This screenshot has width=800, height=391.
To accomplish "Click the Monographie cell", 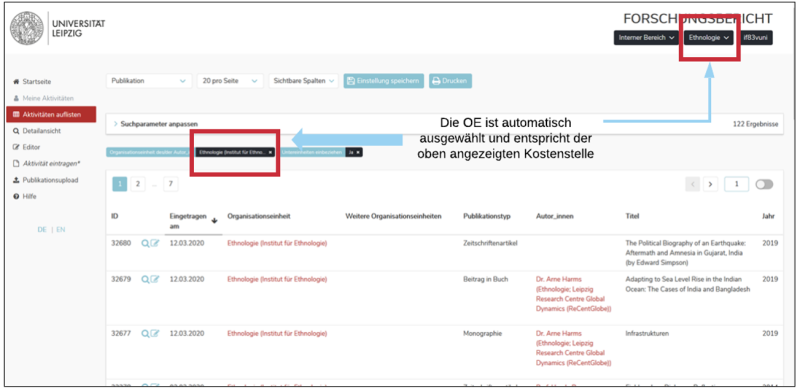I will [483, 334].
